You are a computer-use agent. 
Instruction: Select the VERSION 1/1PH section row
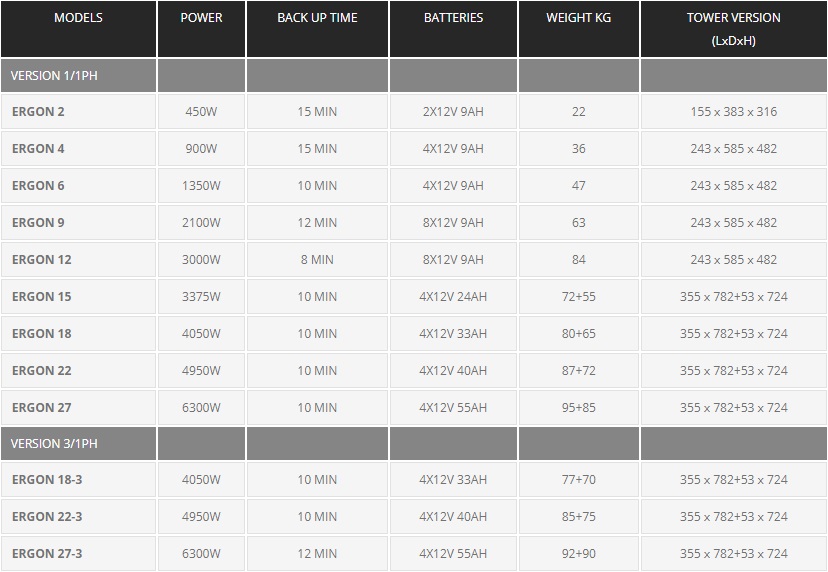414,76
